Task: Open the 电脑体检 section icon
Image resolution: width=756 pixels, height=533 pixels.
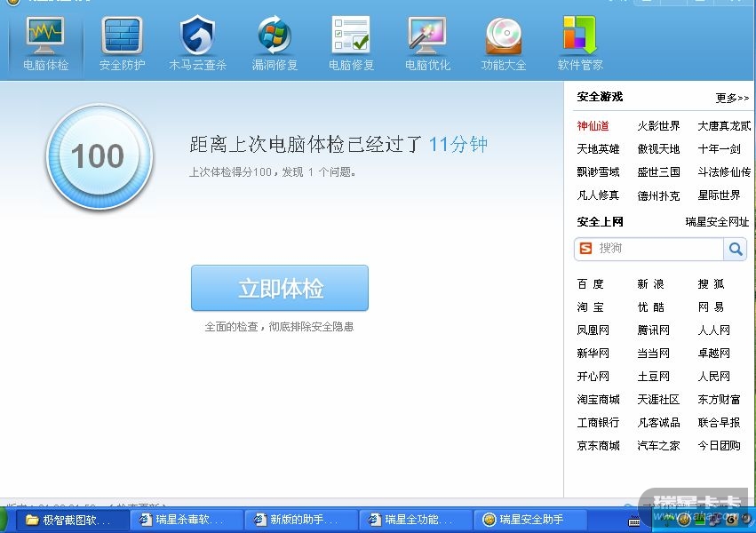Action: tap(45, 36)
